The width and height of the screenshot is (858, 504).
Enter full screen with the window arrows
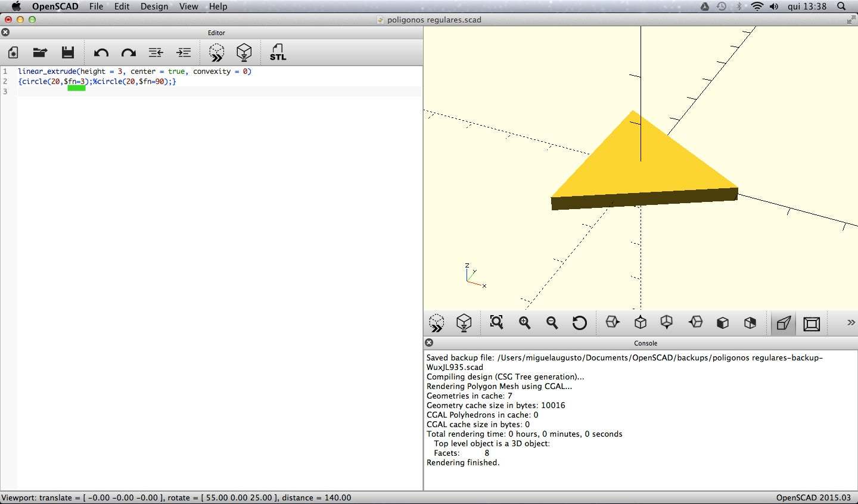[x=851, y=20]
